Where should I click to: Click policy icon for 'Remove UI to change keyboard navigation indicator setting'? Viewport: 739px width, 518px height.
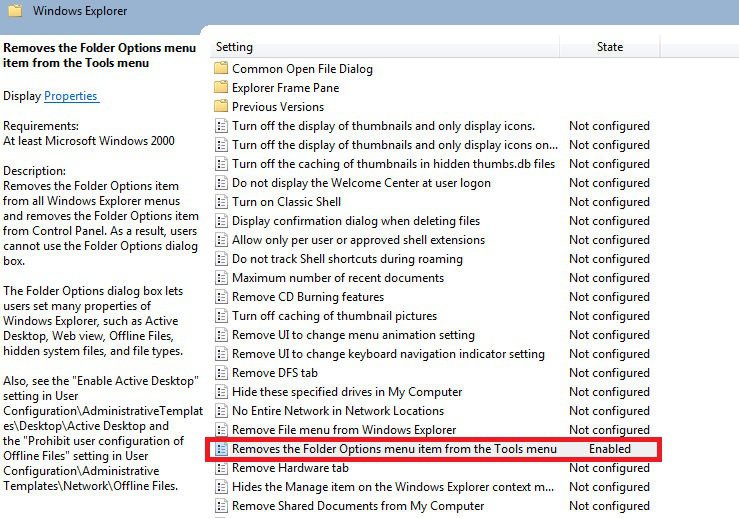221,354
